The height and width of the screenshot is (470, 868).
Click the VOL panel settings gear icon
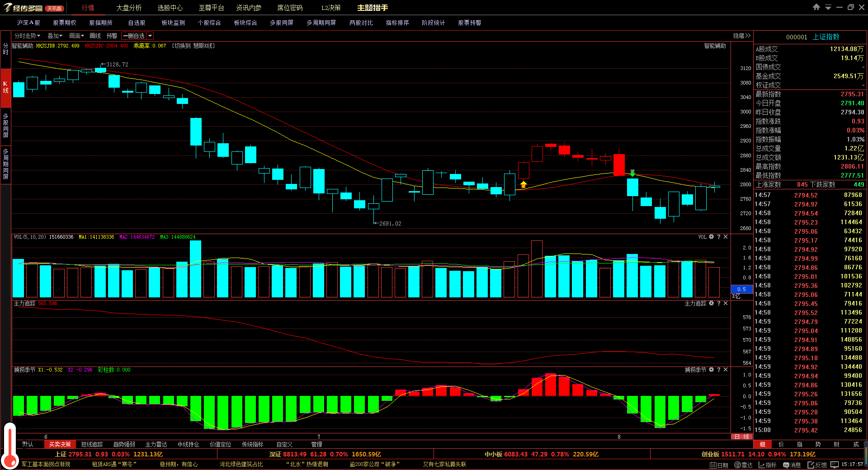point(711,237)
